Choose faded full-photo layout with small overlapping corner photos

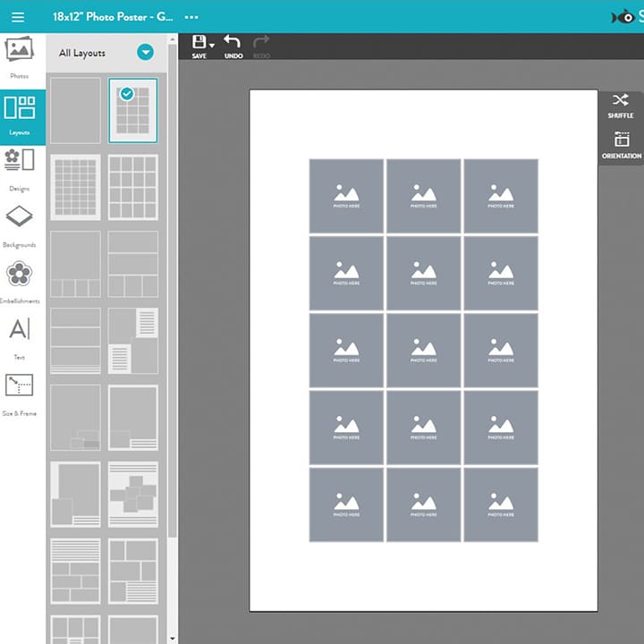(75, 418)
